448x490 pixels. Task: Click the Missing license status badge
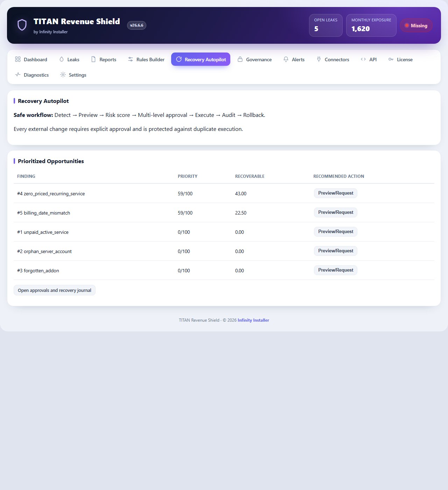pos(416,25)
